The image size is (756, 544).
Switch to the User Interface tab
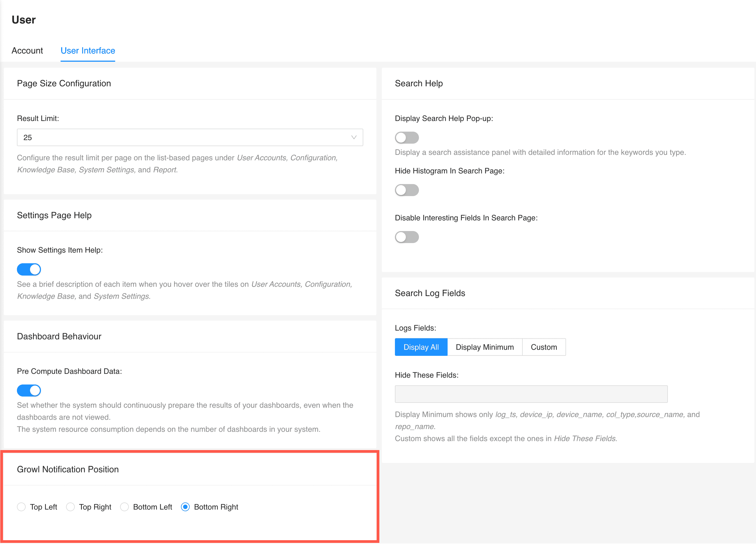pos(88,51)
